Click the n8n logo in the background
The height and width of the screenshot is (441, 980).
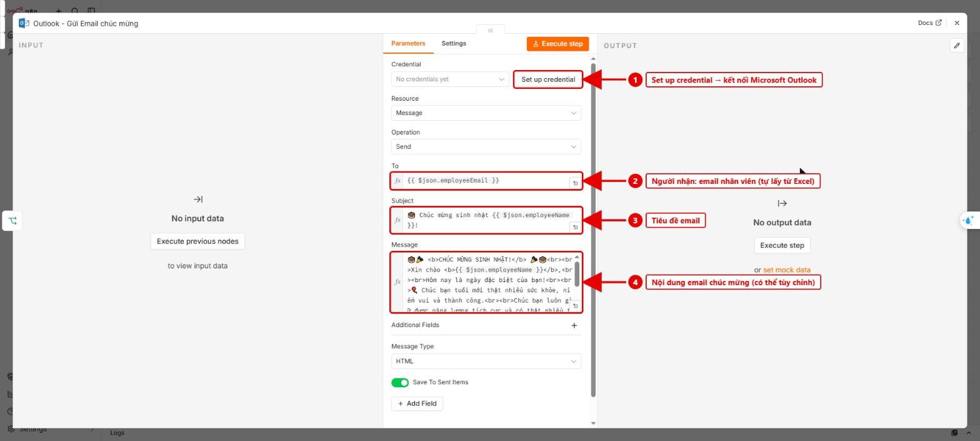click(22, 11)
